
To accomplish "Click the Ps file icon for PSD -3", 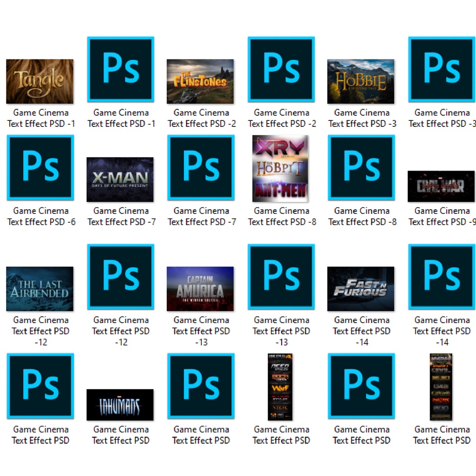I will pyautogui.click(x=441, y=69).
